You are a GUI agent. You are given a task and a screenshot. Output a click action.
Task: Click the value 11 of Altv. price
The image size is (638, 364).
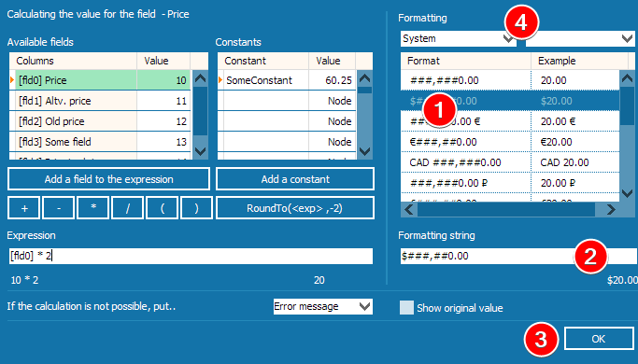163,101
